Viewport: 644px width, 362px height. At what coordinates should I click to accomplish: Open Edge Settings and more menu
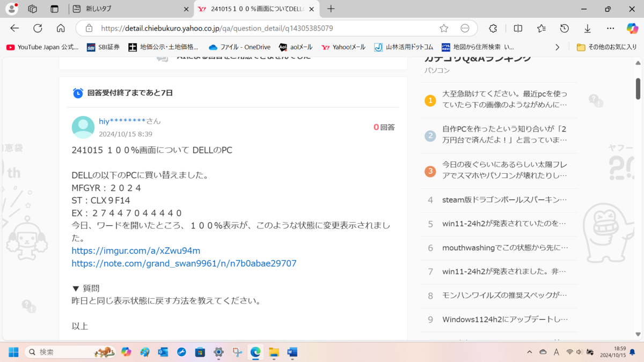(611, 28)
